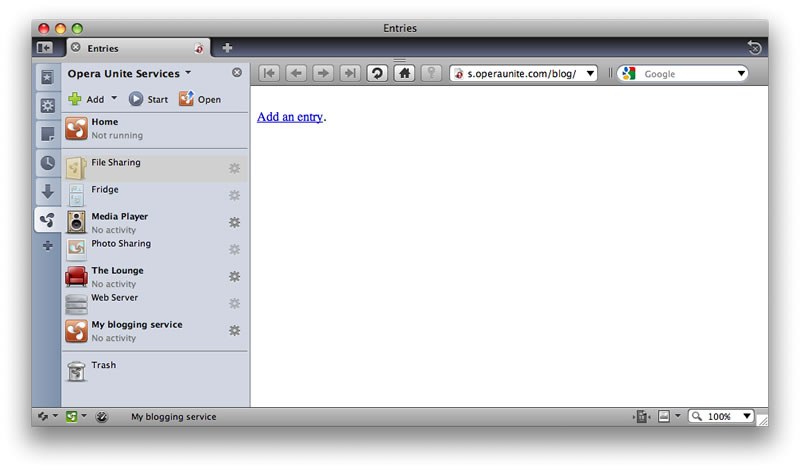The image size is (800, 470).
Task: Open the Opera Unite status bar icon
Action: pos(71,416)
